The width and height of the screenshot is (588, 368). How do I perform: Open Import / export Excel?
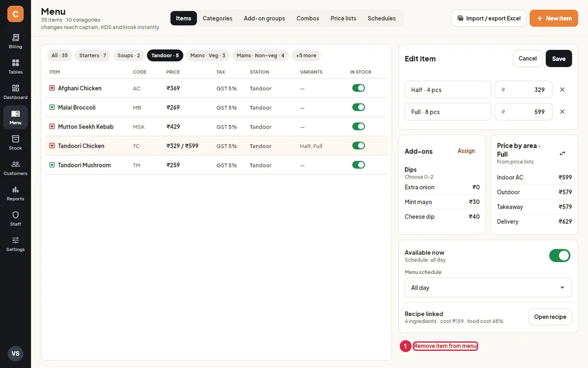pyautogui.click(x=489, y=18)
